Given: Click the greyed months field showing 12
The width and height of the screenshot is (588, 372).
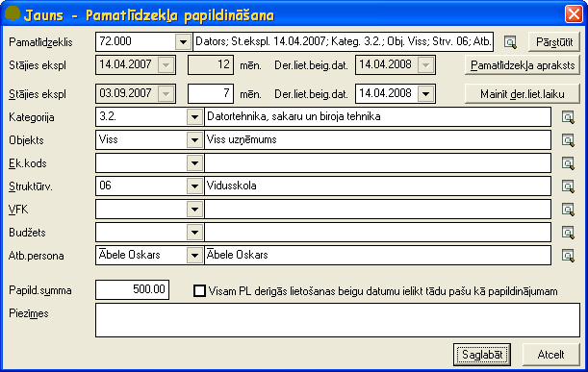Looking at the screenshot, I should pyautogui.click(x=211, y=64).
